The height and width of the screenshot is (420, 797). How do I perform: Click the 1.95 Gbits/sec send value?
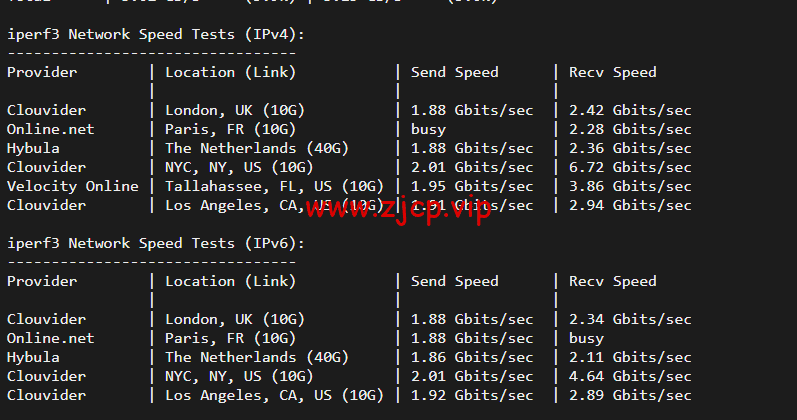click(472, 186)
